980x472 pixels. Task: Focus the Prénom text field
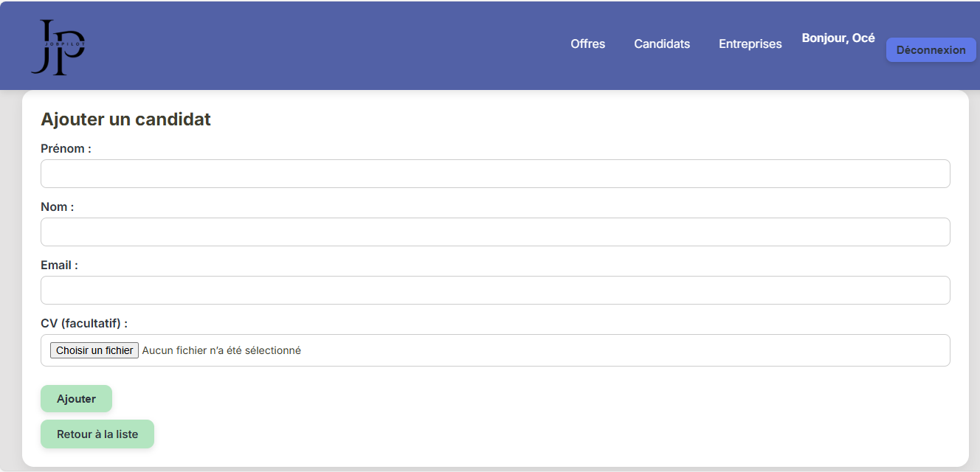[494, 174]
